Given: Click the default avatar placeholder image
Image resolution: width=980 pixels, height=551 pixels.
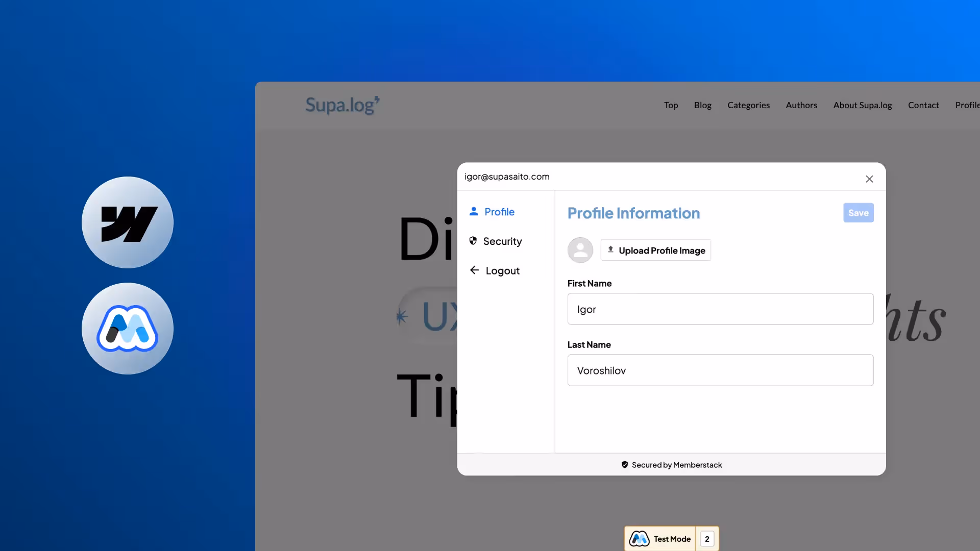Looking at the screenshot, I should tap(580, 250).
